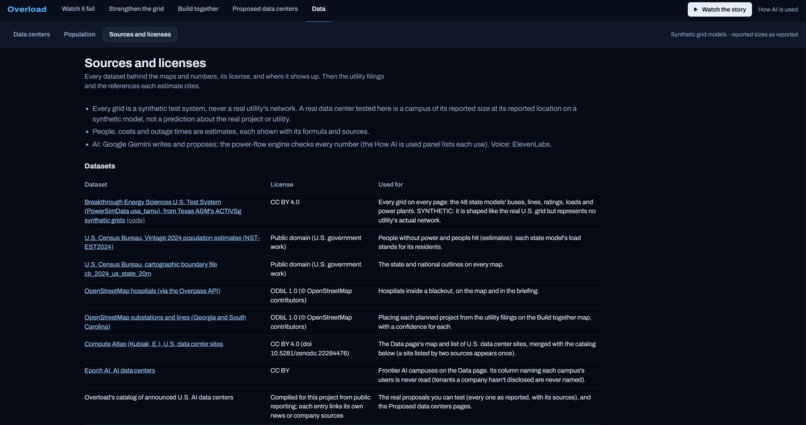
Task: Click the CC BY 4.0 license cell for Breakthrough Energy
Action: pos(285,202)
